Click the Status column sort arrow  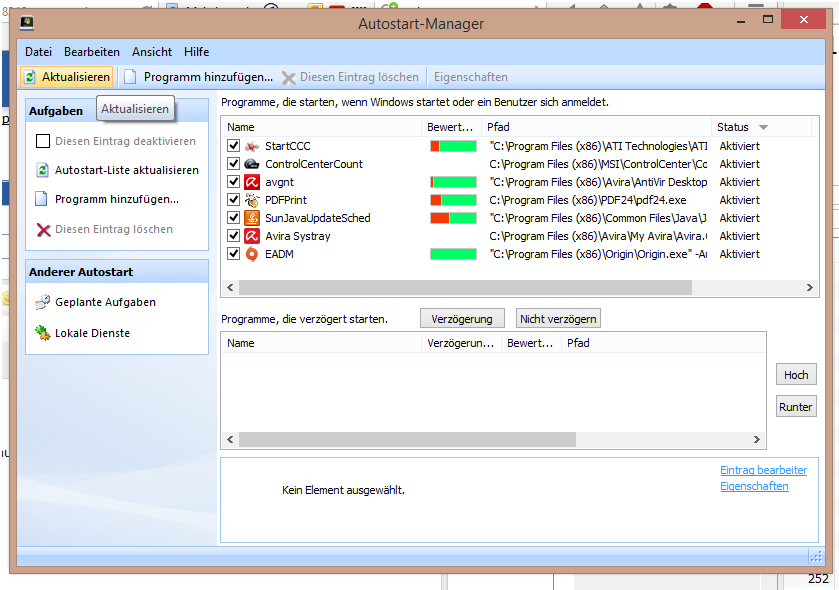764,127
